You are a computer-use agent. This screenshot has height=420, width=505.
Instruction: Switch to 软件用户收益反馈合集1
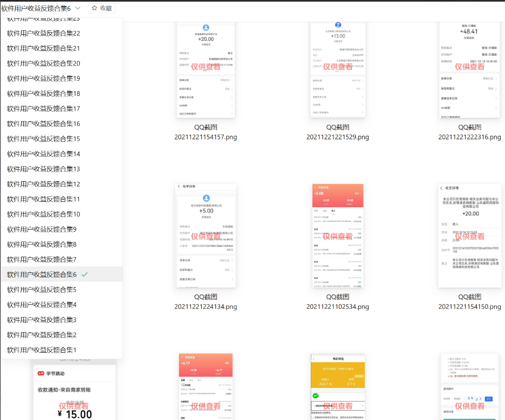click(x=42, y=350)
